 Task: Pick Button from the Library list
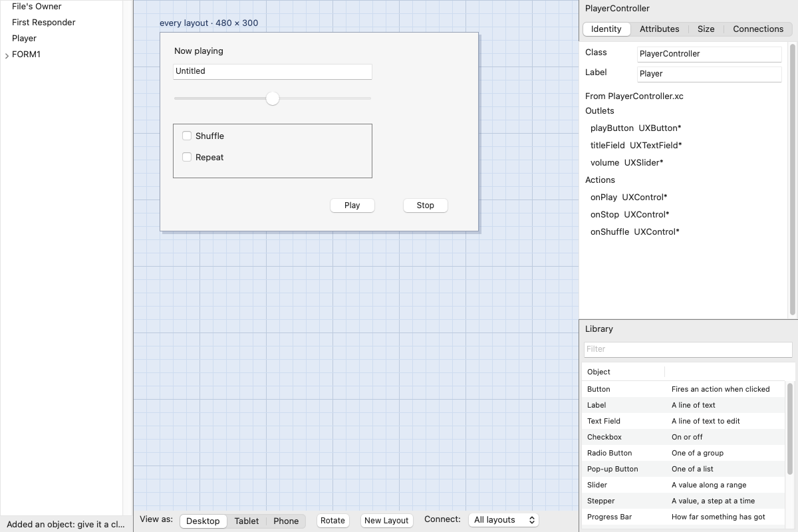(684, 389)
